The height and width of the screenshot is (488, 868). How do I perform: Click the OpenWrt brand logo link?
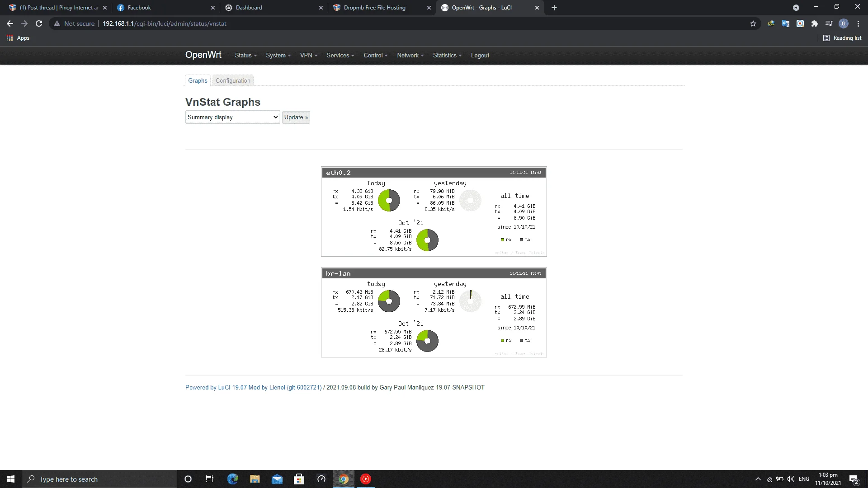pos(203,55)
